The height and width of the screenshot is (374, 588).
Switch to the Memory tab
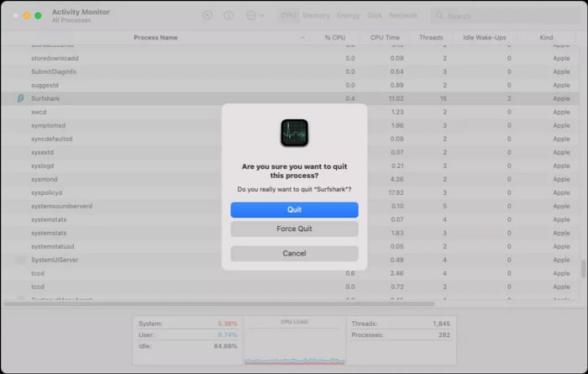(x=316, y=15)
